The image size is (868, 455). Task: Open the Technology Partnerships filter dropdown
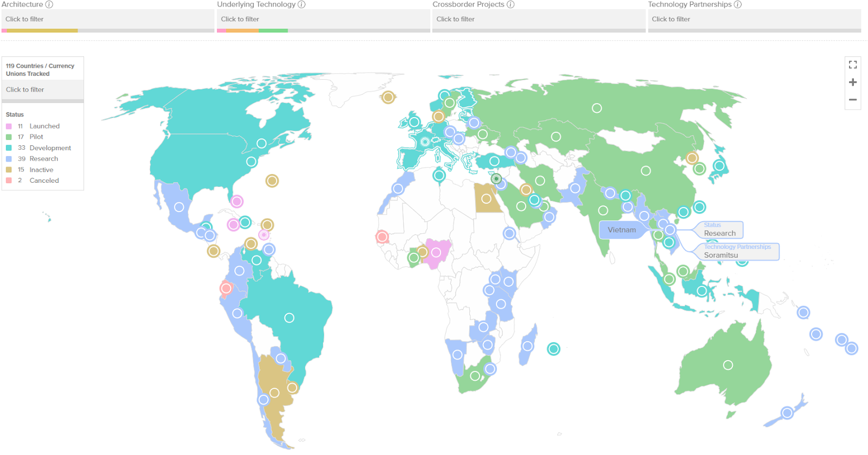coord(754,19)
